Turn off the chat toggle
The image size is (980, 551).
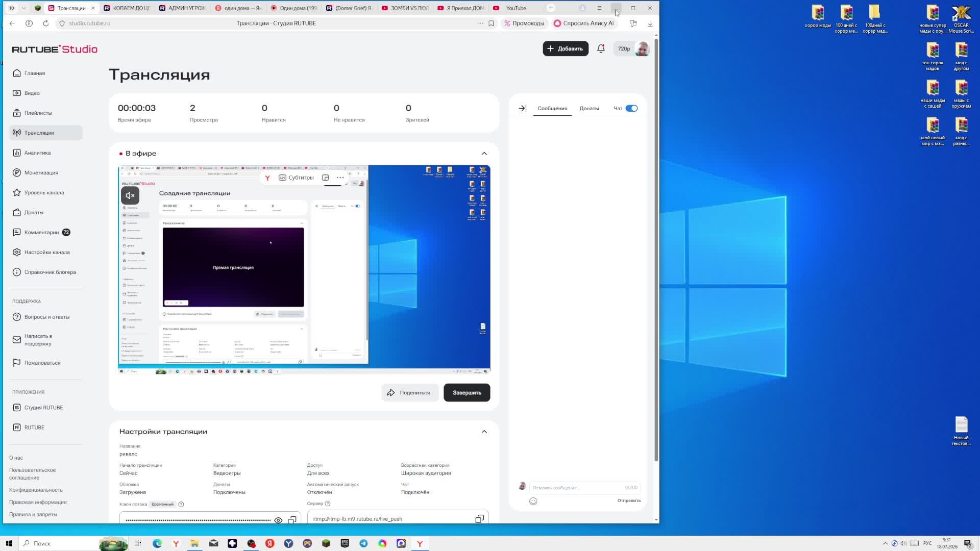pyautogui.click(x=631, y=108)
